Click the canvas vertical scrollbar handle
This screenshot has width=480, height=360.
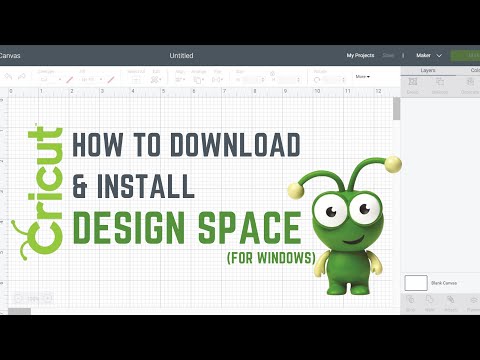(396, 109)
